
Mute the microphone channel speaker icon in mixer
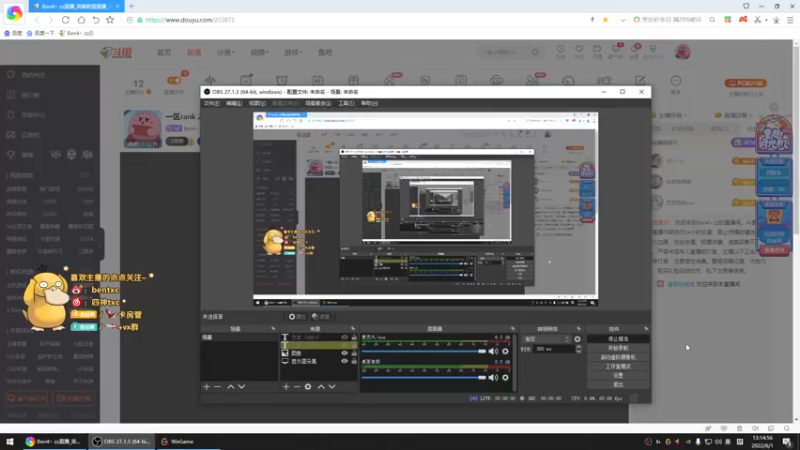click(493, 351)
